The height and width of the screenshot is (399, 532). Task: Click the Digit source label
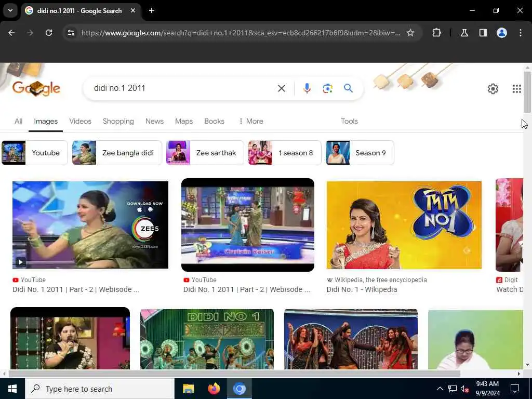click(511, 280)
